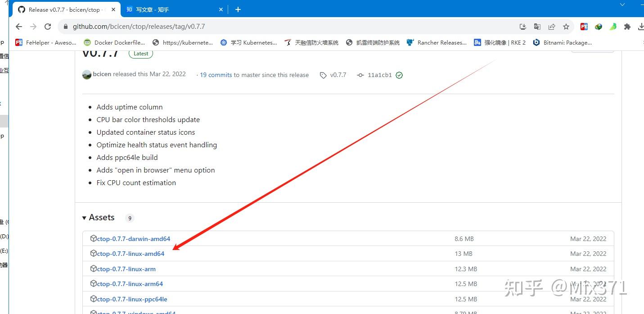Click the 8.6 MB size of darwin-amd64
Image resolution: width=644 pixels, height=314 pixels.
point(464,239)
